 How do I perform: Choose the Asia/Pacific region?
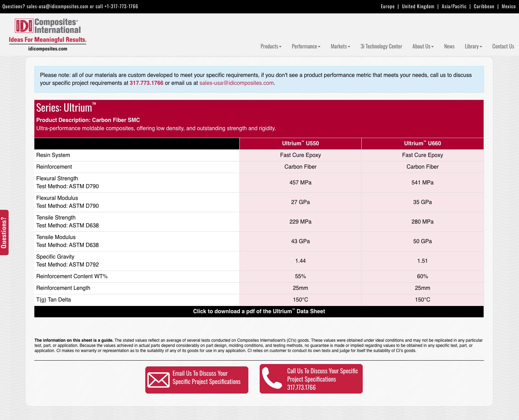(454, 7)
